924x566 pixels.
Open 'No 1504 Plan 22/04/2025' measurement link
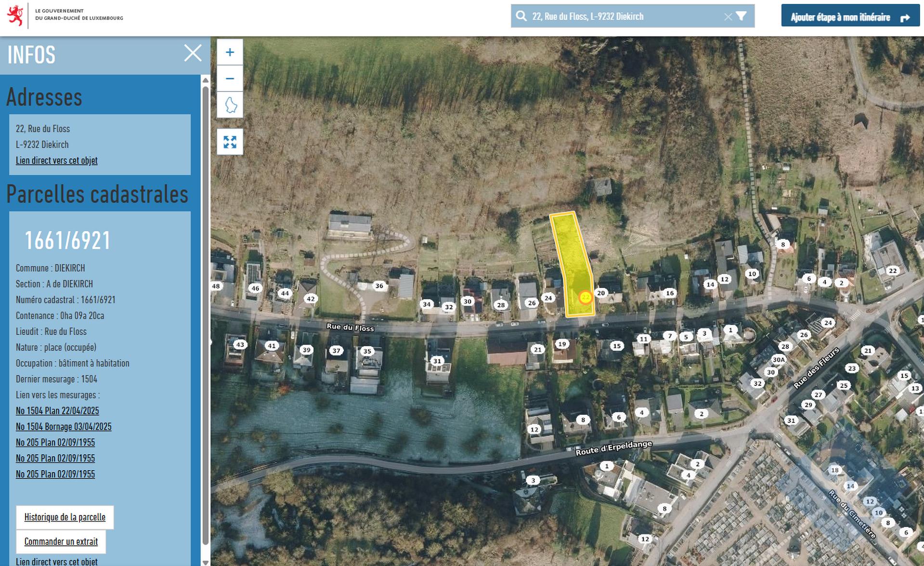point(57,411)
